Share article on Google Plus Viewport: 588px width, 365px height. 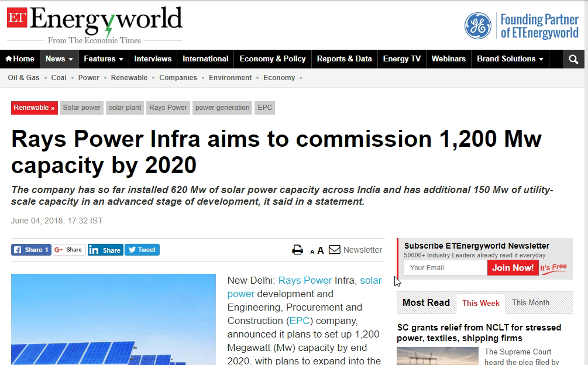[x=68, y=250]
